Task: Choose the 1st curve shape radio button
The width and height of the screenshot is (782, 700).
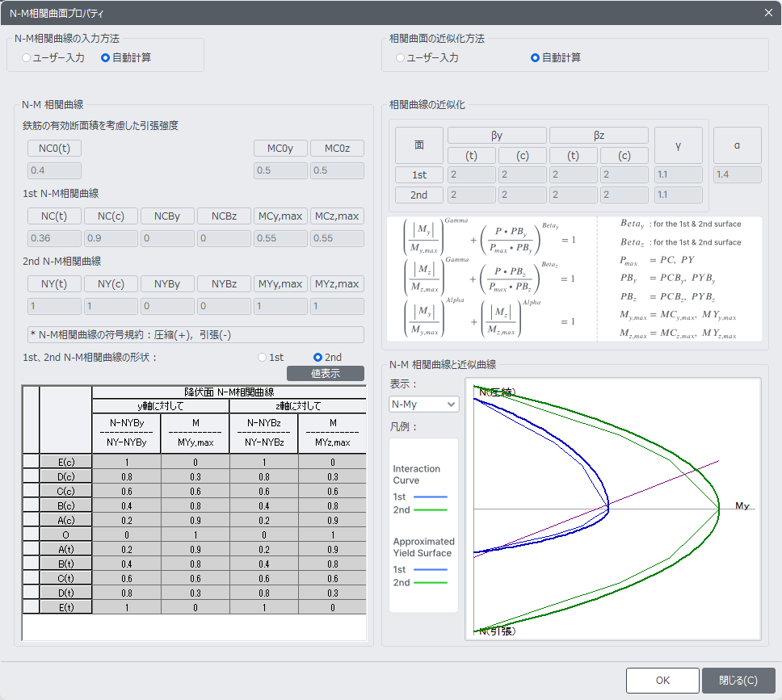Action: click(271, 358)
